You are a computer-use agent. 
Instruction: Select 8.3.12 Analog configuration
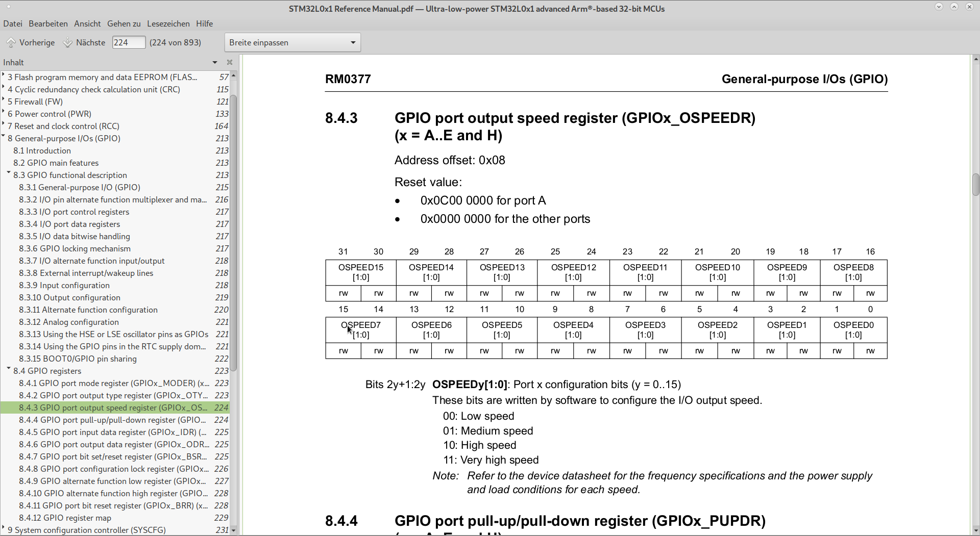115,322
